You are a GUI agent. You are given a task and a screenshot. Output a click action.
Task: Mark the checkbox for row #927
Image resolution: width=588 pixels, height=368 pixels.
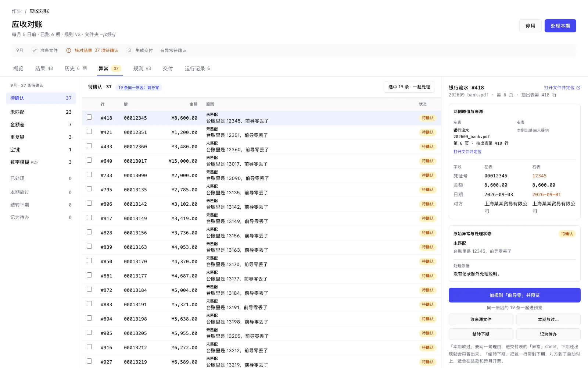[89, 361]
